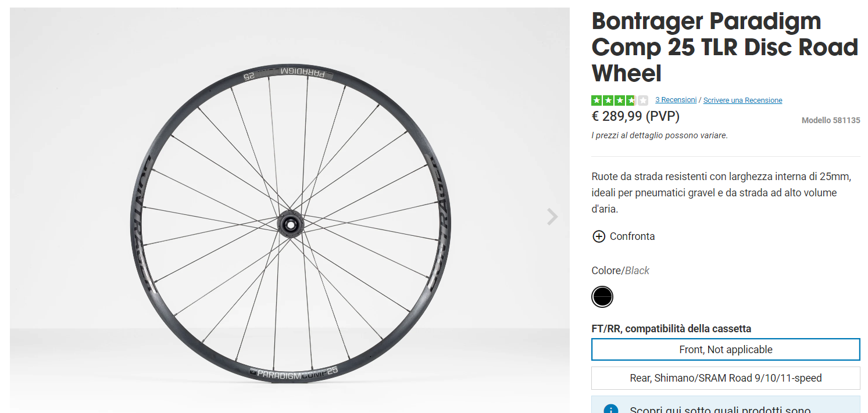This screenshot has height=413, width=868.
Task: Click the Colore/Black label
Action: click(x=620, y=271)
